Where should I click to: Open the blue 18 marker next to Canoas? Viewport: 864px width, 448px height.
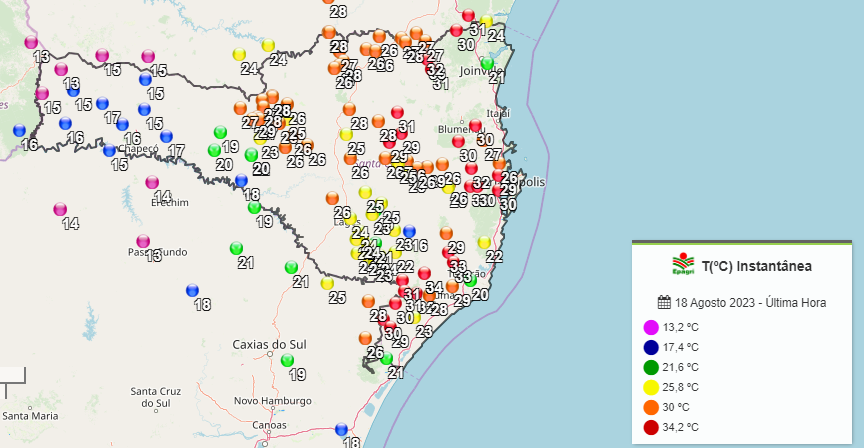pos(342,429)
